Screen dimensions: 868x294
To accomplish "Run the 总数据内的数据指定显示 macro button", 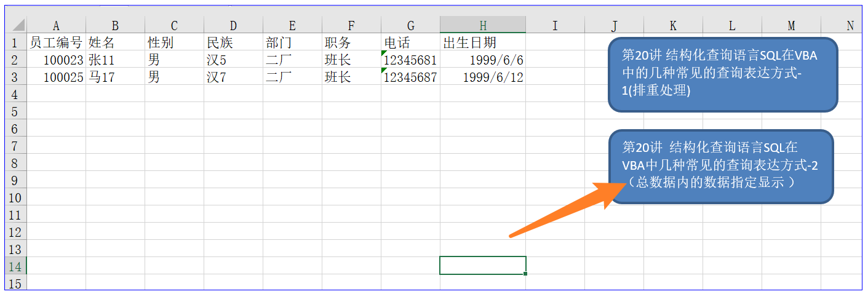I will (721, 167).
